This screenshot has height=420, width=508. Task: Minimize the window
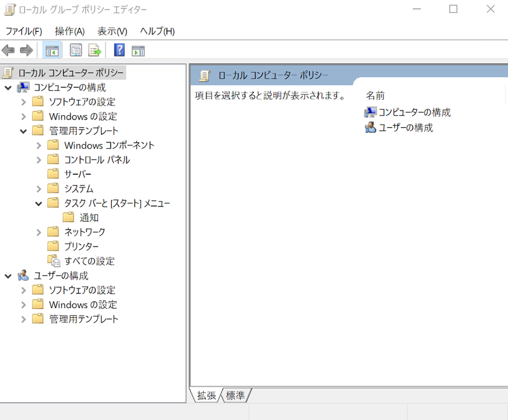coord(417,9)
